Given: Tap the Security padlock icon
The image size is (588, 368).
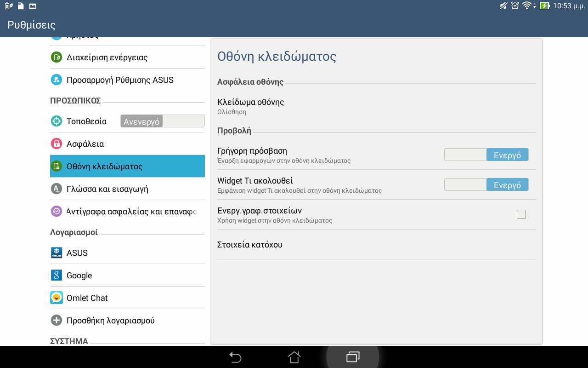Looking at the screenshot, I should 56,144.
